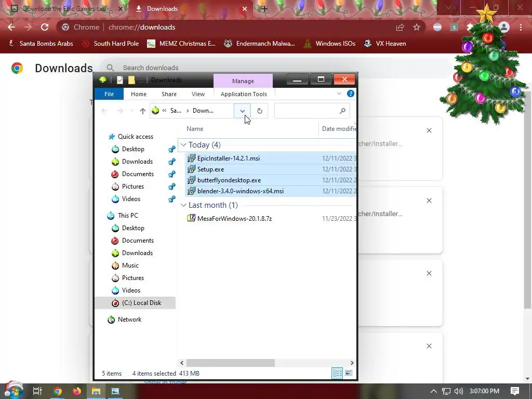The image size is (532, 399).
Task: Expand the address bar history dropdown
Action: (x=242, y=111)
